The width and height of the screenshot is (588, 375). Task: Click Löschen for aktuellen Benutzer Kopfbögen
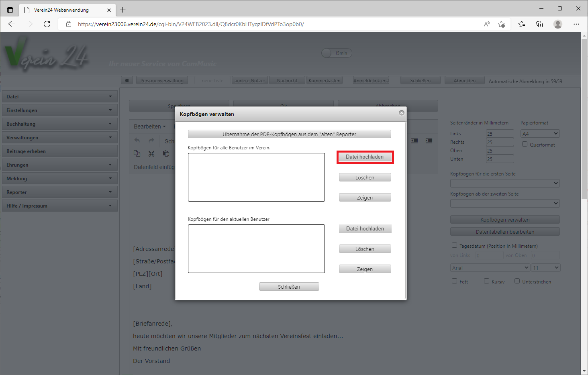click(x=365, y=249)
